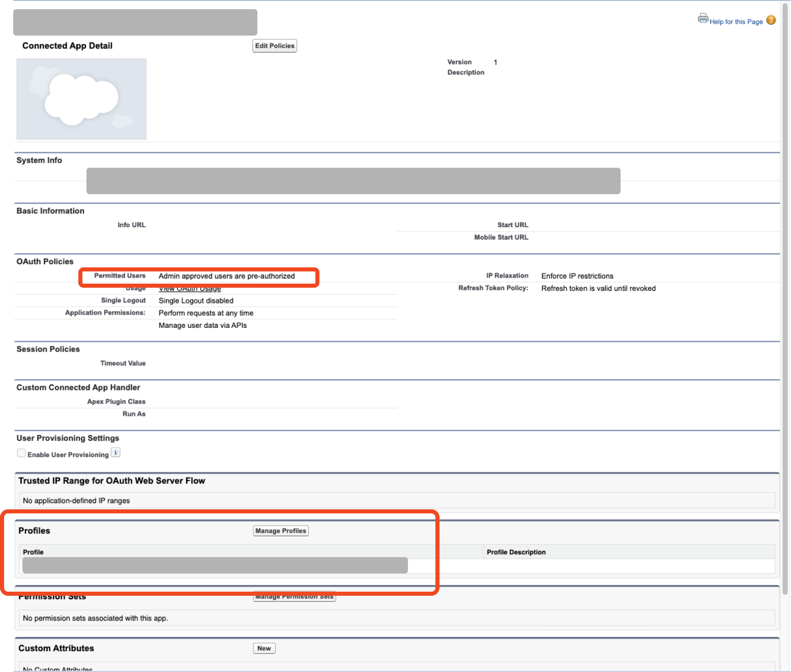The image size is (791, 672).
Task: Click the Timeout Value field area
Action: 203,363
